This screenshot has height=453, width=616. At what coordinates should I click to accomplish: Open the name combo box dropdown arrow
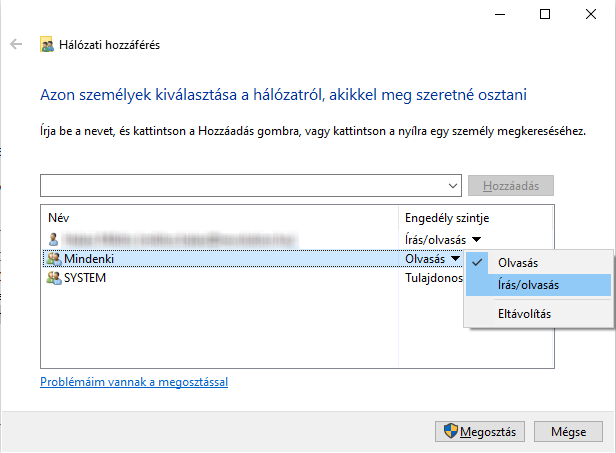click(x=453, y=185)
